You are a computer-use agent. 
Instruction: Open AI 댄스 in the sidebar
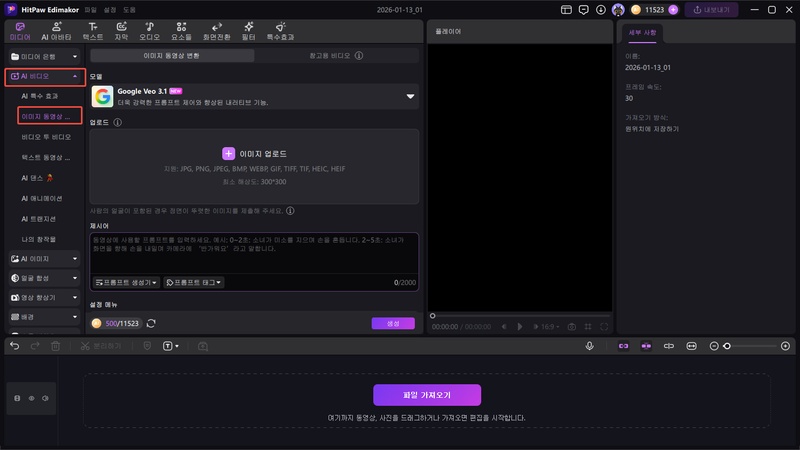point(37,178)
